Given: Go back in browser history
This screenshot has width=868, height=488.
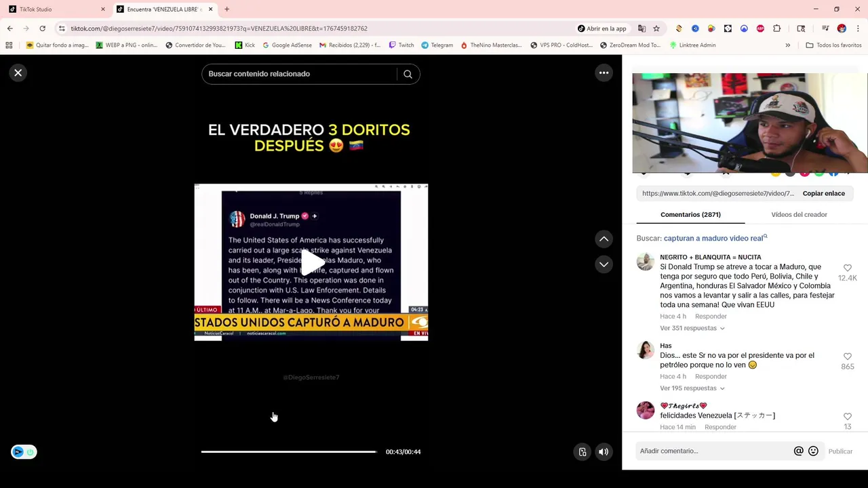Looking at the screenshot, I should 9,28.
